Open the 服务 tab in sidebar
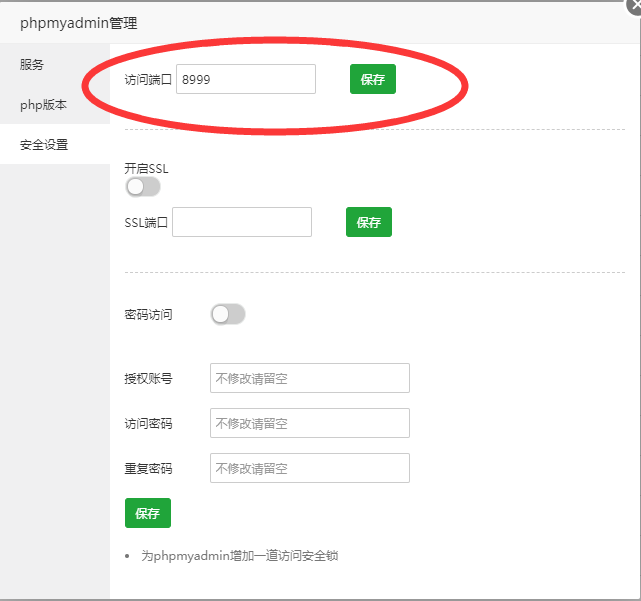 (55, 64)
